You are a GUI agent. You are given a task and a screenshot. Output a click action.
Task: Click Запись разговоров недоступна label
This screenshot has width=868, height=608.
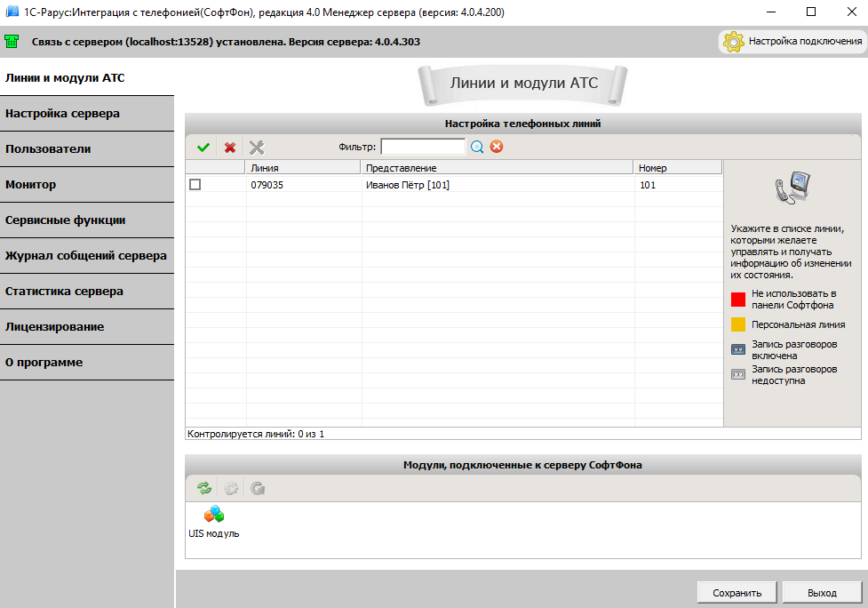click(794, 375)
